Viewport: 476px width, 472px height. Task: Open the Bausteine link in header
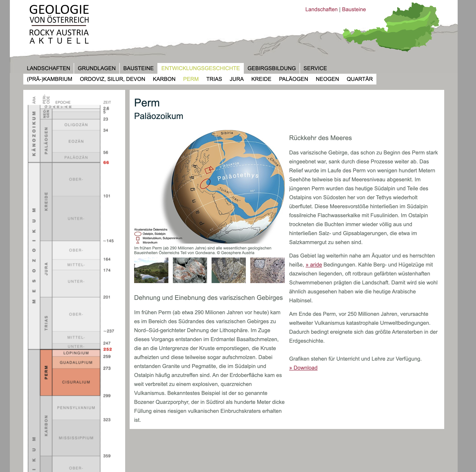[354, 9]
